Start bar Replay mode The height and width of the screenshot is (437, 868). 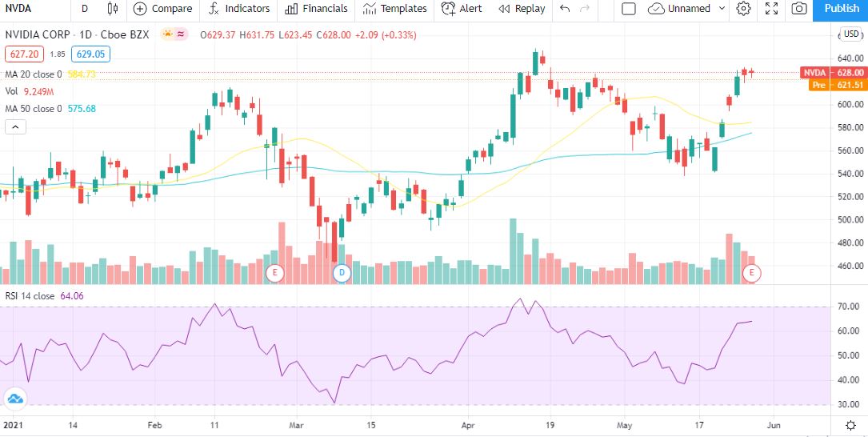(522, 8)
